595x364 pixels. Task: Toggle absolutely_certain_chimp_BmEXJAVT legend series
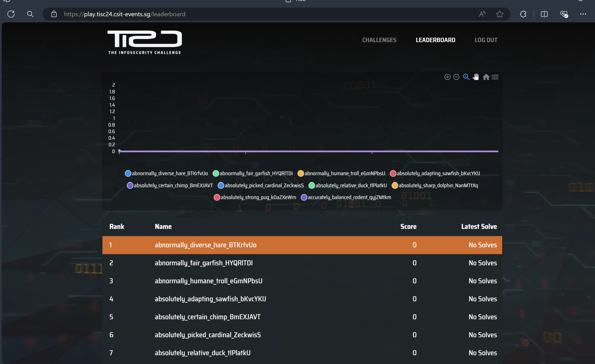[x=170, y=185]
